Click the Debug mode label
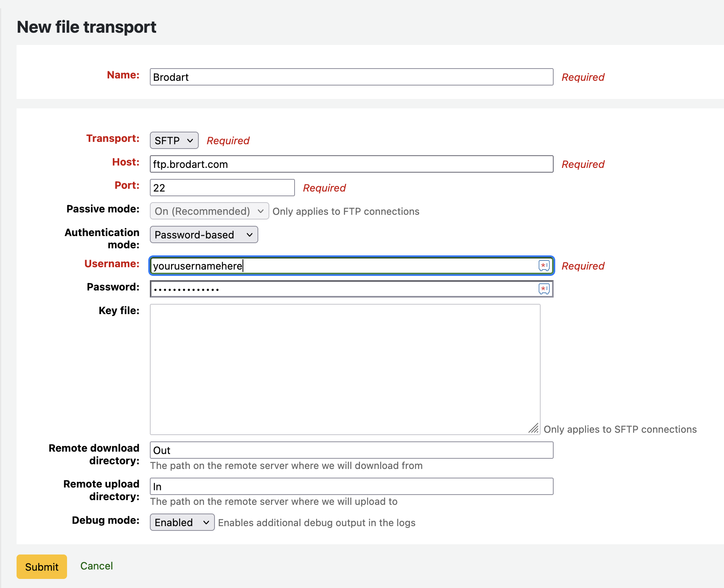724x588 pixels. coord(105,520)
